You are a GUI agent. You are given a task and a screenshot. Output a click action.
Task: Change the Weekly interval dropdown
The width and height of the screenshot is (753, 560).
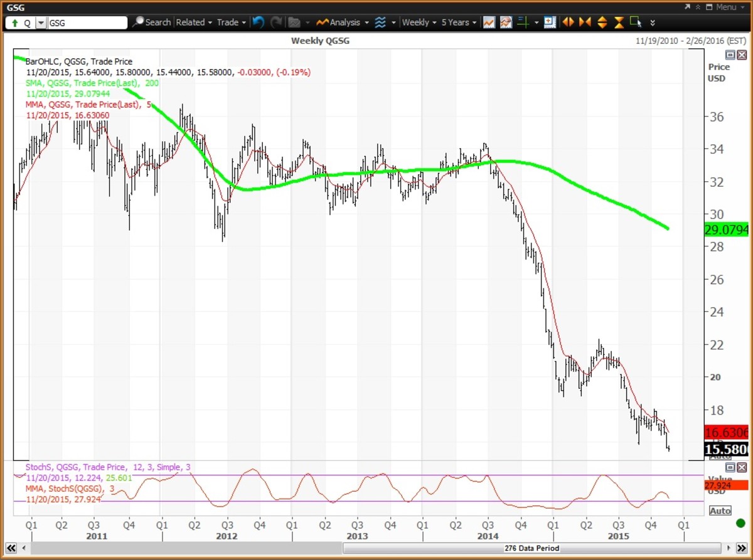click(x=419, y=22)
